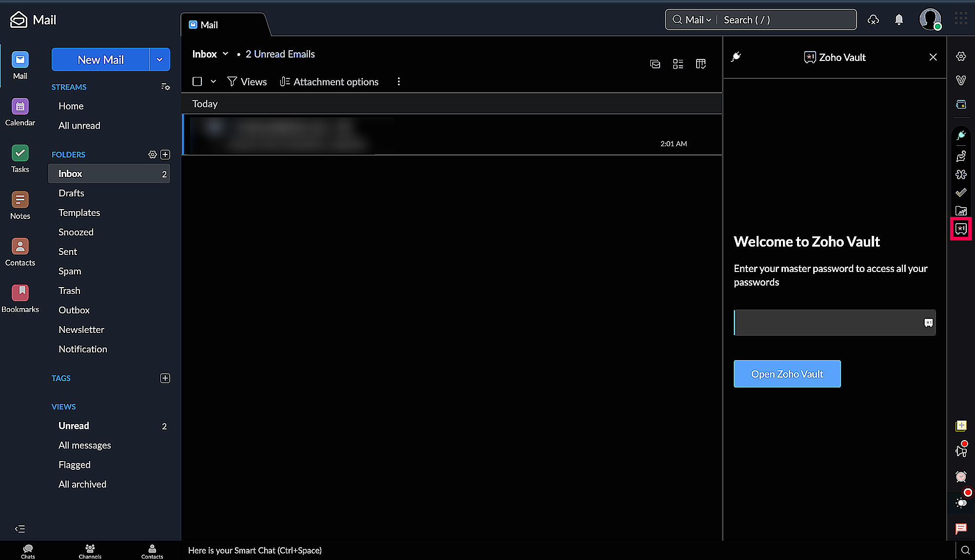
Task: Open the email received at 2:01 AM
Action: (452, 135)
